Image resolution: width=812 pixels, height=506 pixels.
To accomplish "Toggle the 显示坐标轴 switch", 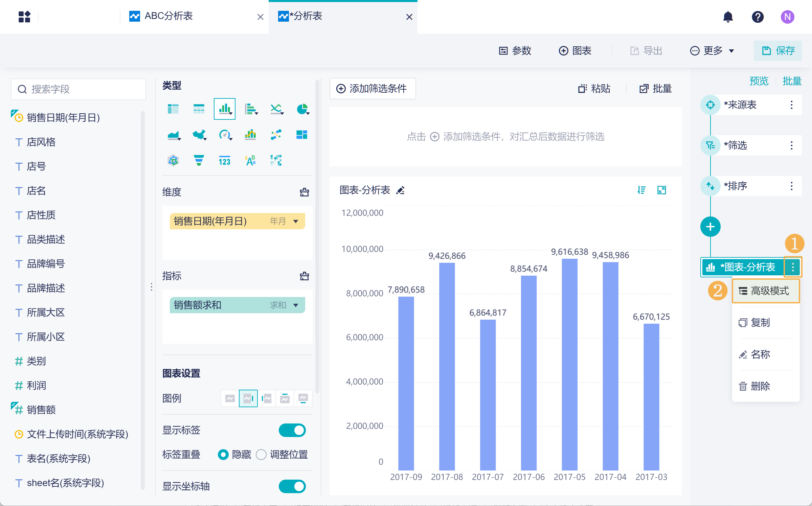I will [x=292, y=486].
